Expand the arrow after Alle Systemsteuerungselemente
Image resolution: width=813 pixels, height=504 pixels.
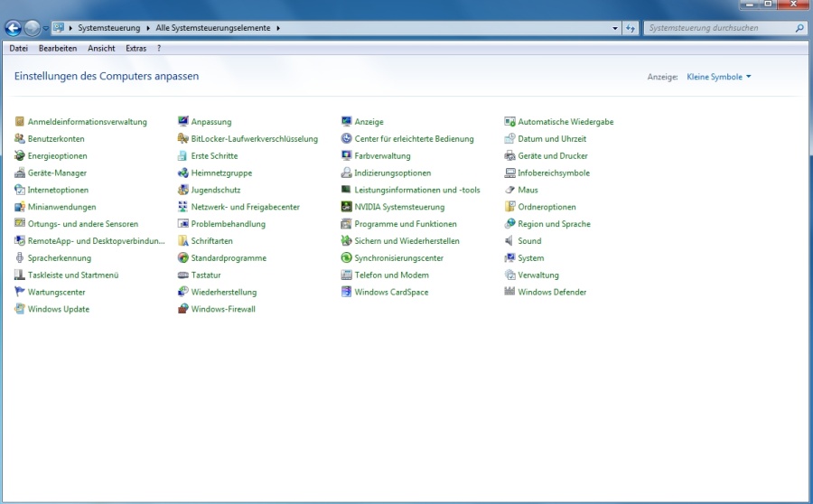tap(278, 28)
